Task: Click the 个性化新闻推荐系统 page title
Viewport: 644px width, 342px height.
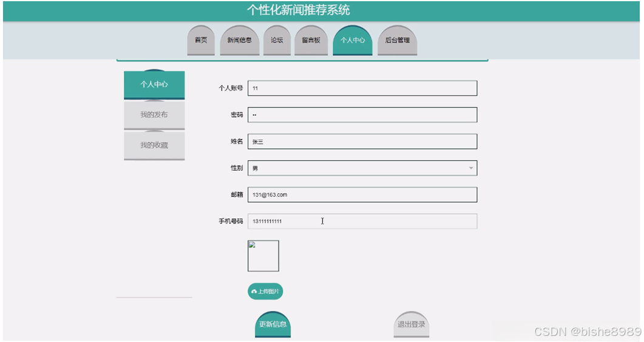Action: coord(299,10)
